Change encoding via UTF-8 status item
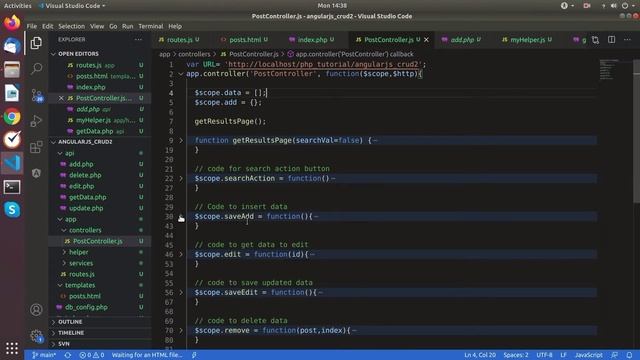The width and height of the screenshot is (640, 360). click(544, 355)
